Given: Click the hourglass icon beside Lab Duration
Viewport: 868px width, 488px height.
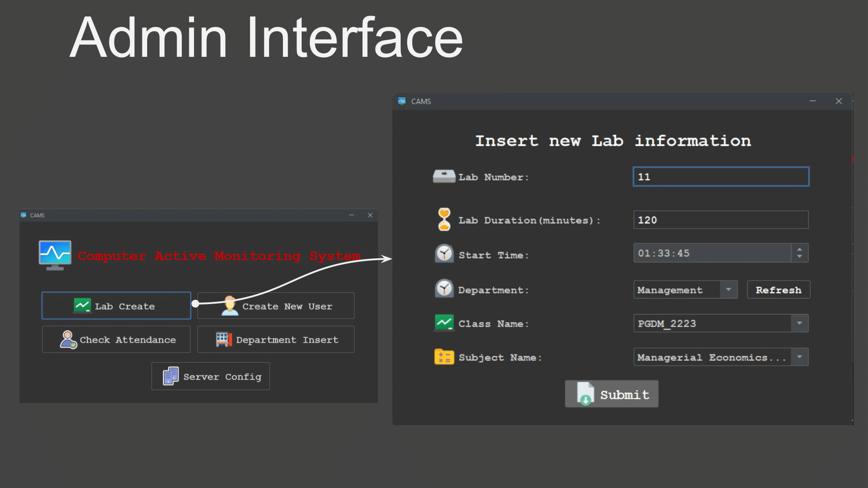Looking at the screenshot, I should pyautogui.click(x=444, y=219).
